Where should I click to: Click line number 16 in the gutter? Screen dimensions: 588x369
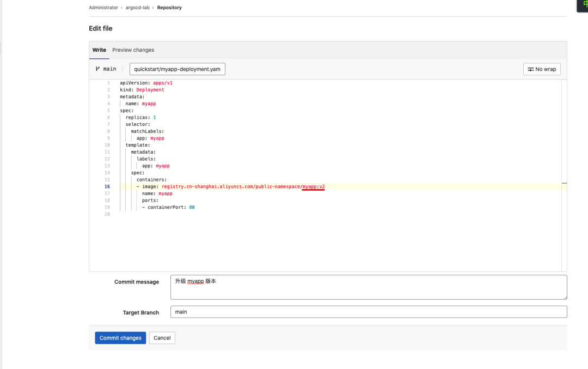click(107, 186)
